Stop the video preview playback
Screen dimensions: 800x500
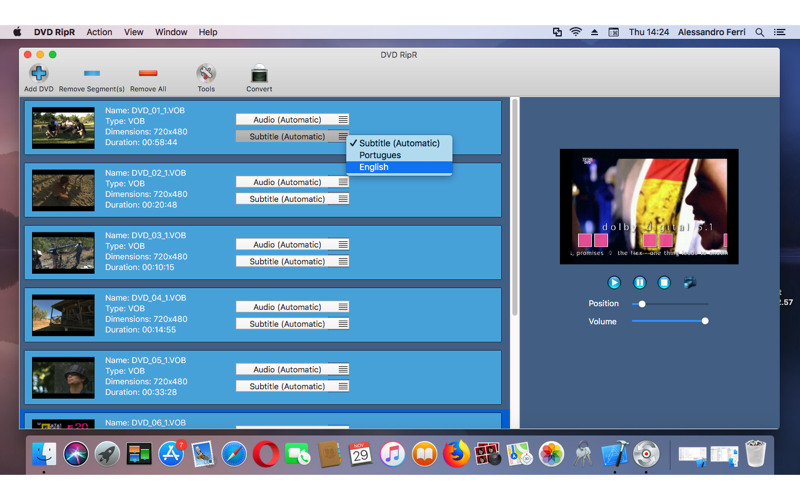click(664, 283)
